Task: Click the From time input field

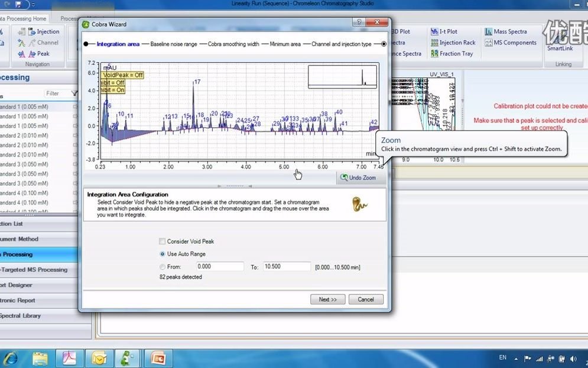Action: (220, 266)
